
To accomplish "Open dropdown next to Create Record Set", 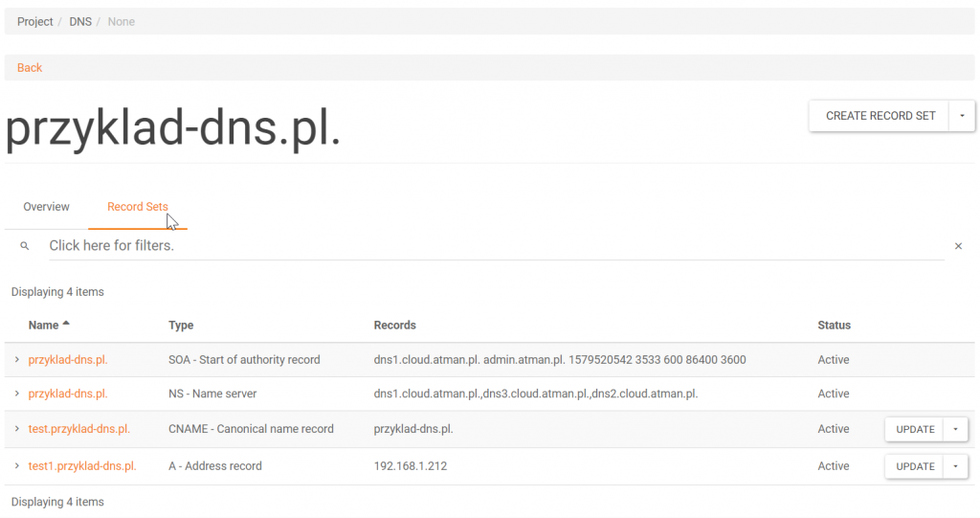I will point(962,116).
